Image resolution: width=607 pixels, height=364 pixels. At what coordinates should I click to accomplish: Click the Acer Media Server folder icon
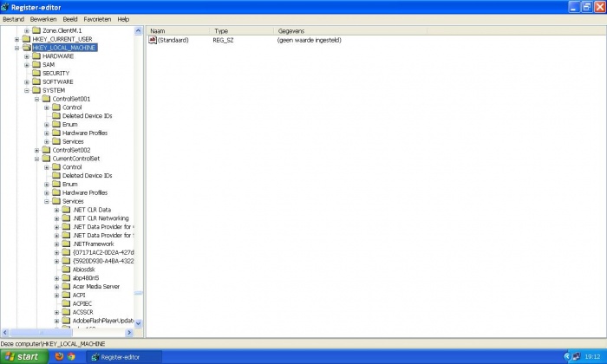[67, 286]
